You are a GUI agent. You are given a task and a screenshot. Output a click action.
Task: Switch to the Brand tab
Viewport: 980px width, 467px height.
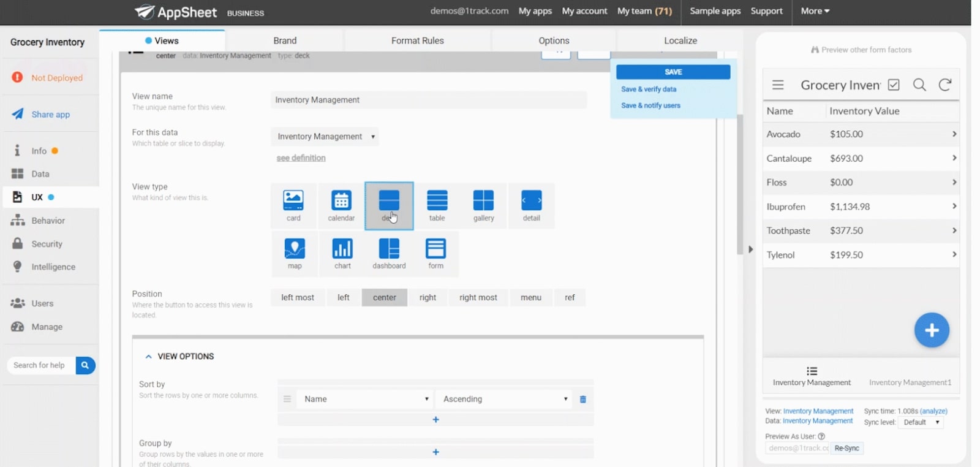click(285, 40)
